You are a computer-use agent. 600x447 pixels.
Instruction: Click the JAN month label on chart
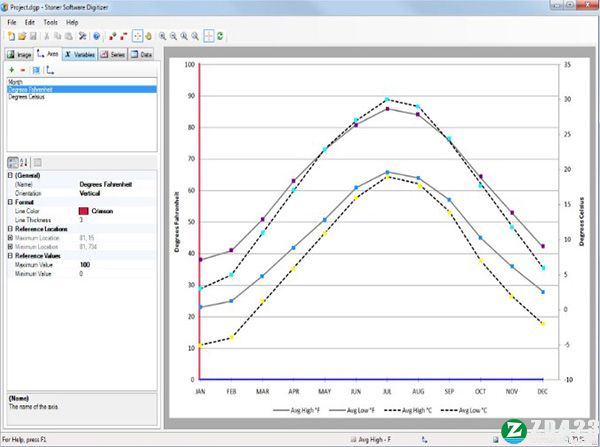200,391
